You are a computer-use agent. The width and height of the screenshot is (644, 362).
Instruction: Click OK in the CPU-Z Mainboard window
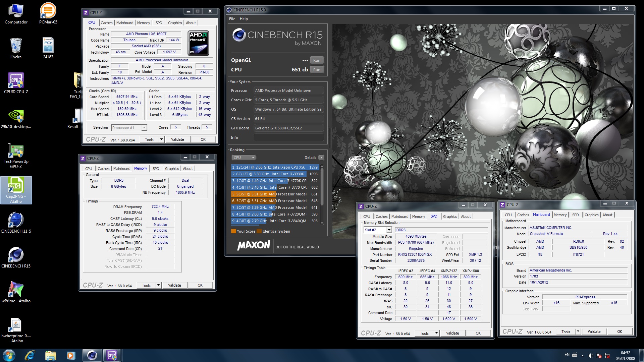(620, 331)
